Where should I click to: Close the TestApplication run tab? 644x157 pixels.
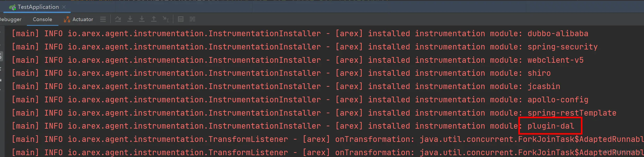pos(64,7)
